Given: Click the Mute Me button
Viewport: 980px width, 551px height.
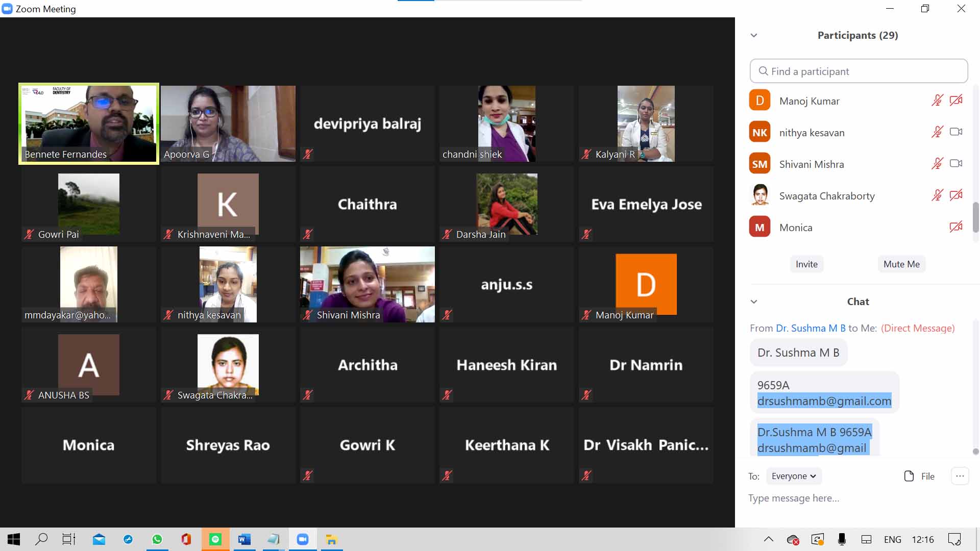Looking at the screenshot, I should (901, 264).
